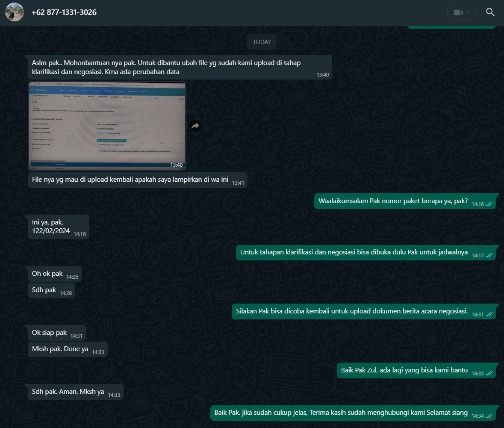Select the 'Mksh pak. Done ya' message
The width and height of the screenshot is (504, 428).
pos(68,349)
